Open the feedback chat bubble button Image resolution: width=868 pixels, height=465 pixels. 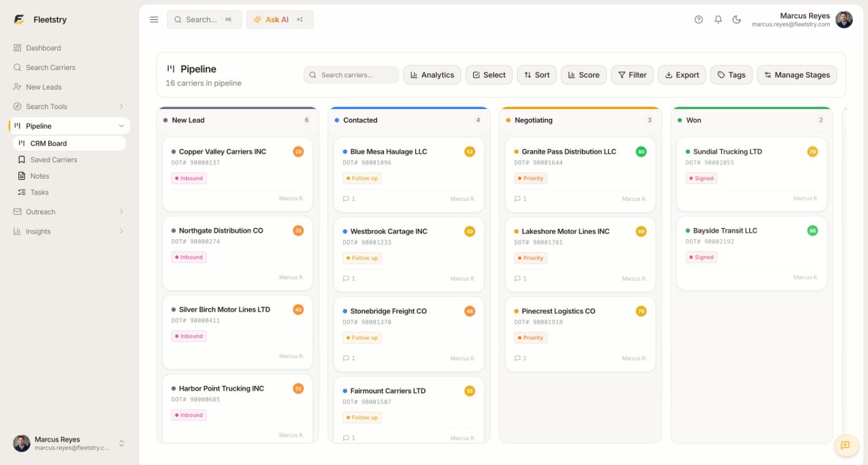(845, 445)
